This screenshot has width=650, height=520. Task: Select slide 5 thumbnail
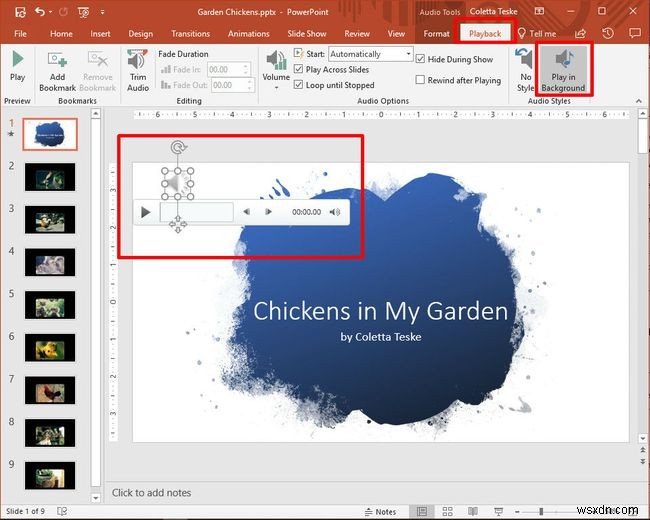[x=50, y=305]
